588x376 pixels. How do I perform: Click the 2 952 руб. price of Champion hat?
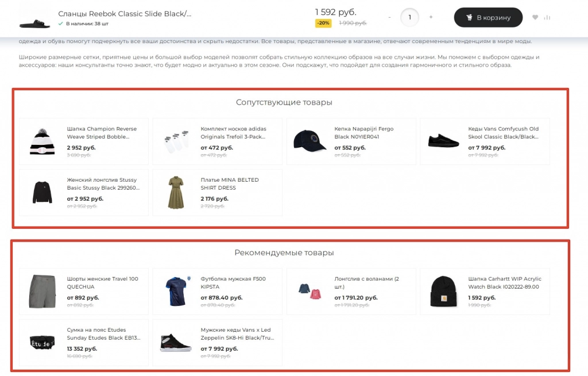point(81,148)
